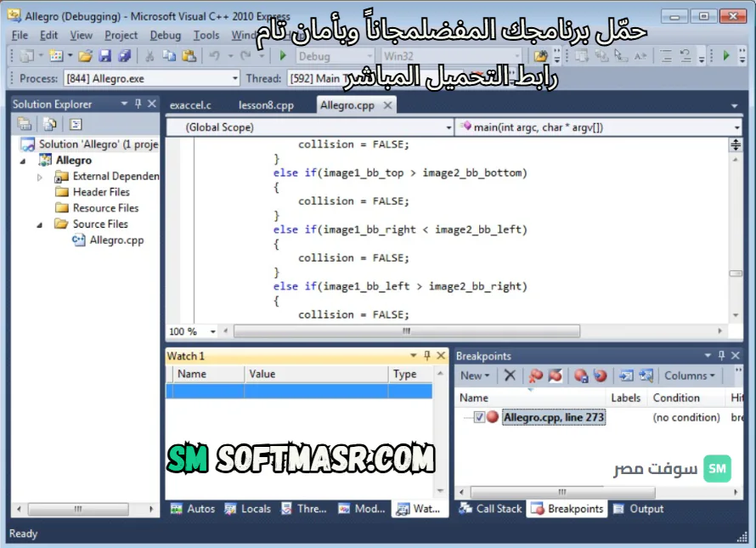This screenshot has height=548, width=756.
Task: Click the Find in Files icon after Win32
Action: tap(540, 56)
